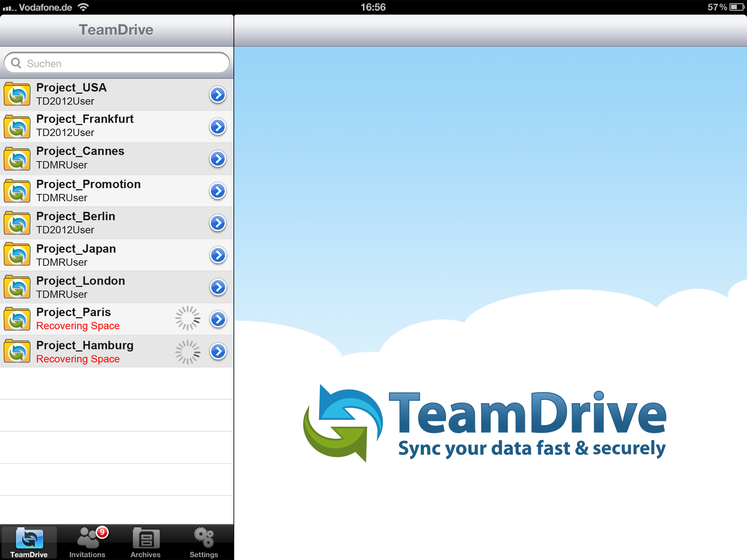The image size is (747, 560).
Task: Switch to the TeamDrive tab
Action: [29, 542]
